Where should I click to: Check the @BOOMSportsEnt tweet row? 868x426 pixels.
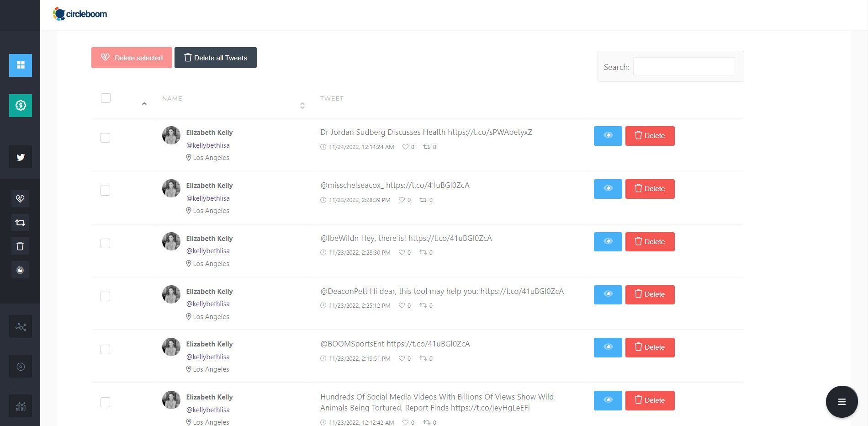pyautogui.click(x=105, y=349)
